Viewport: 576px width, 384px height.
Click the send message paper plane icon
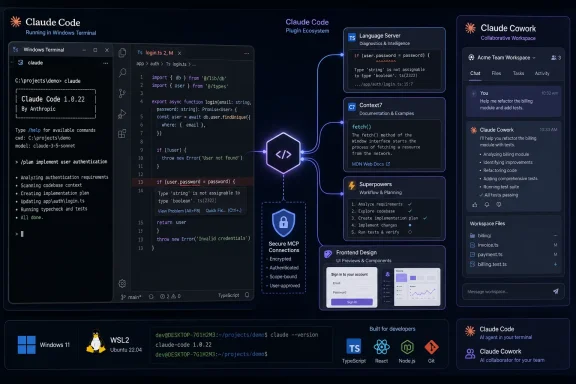(x=555, y=291)
